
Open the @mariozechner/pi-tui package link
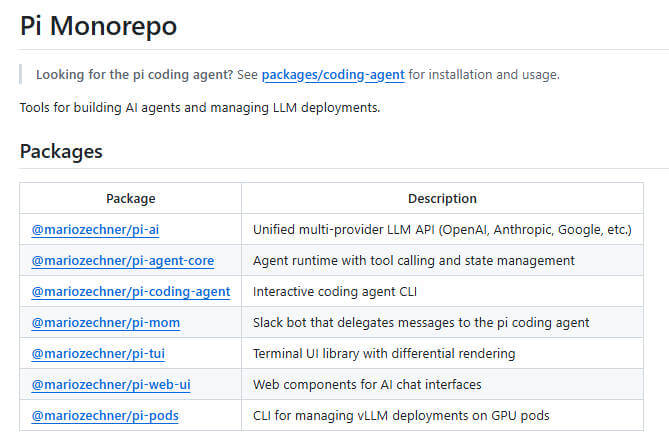[x=98, y=354]
